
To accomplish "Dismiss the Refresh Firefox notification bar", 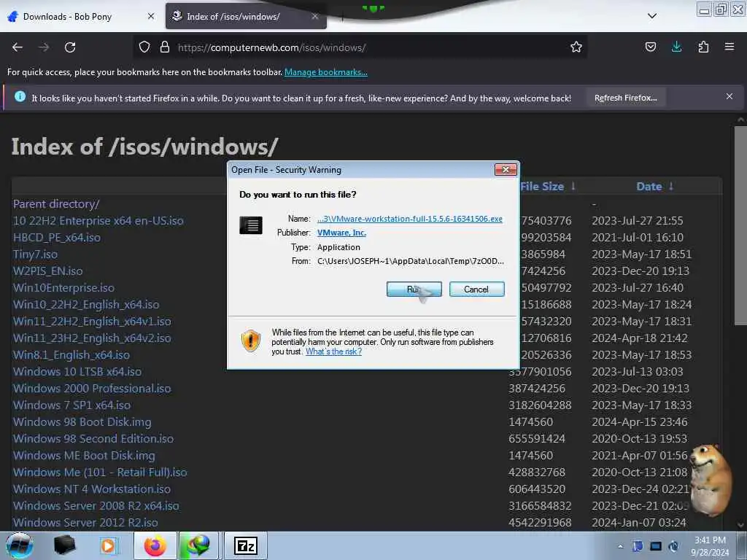I will tap(729, 97).
